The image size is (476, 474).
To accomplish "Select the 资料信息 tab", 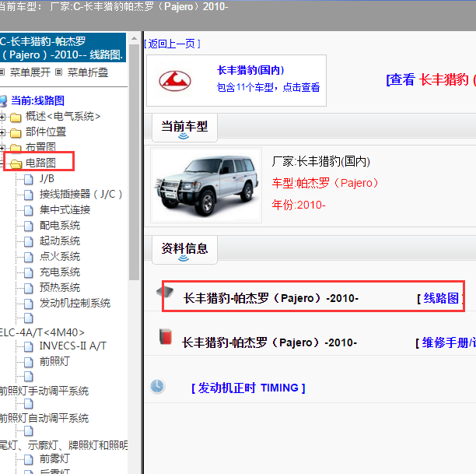I will click(184, 250).
